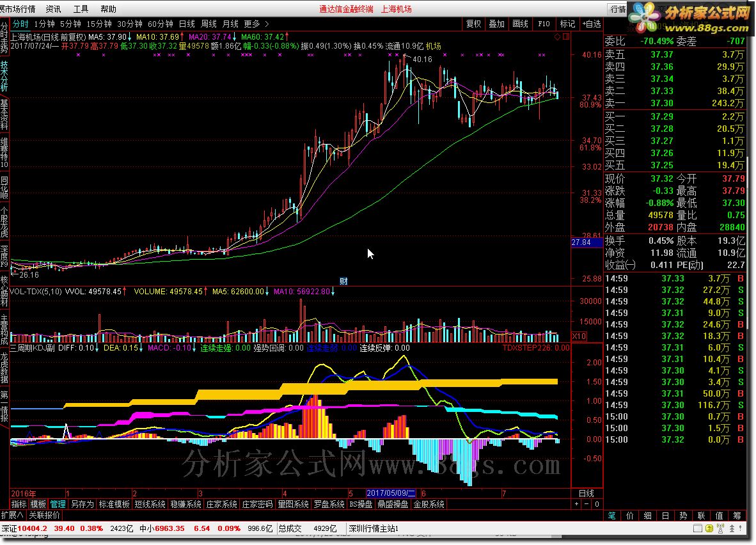The width and height of the screenshot is (756, 545).
Task: Select the 60分钟 period tab
Action: pyautogui.click(x=160, y=24)
